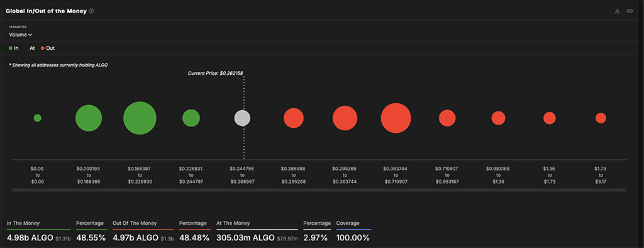
Task: Open the Volume parameter dropdown
Action: (x=21, y=35)
